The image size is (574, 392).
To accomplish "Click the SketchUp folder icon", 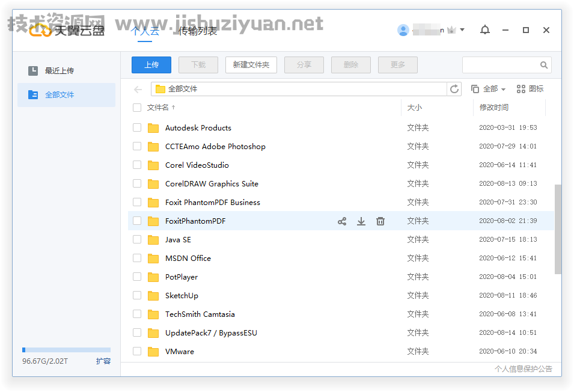I will tap(153, 296).
